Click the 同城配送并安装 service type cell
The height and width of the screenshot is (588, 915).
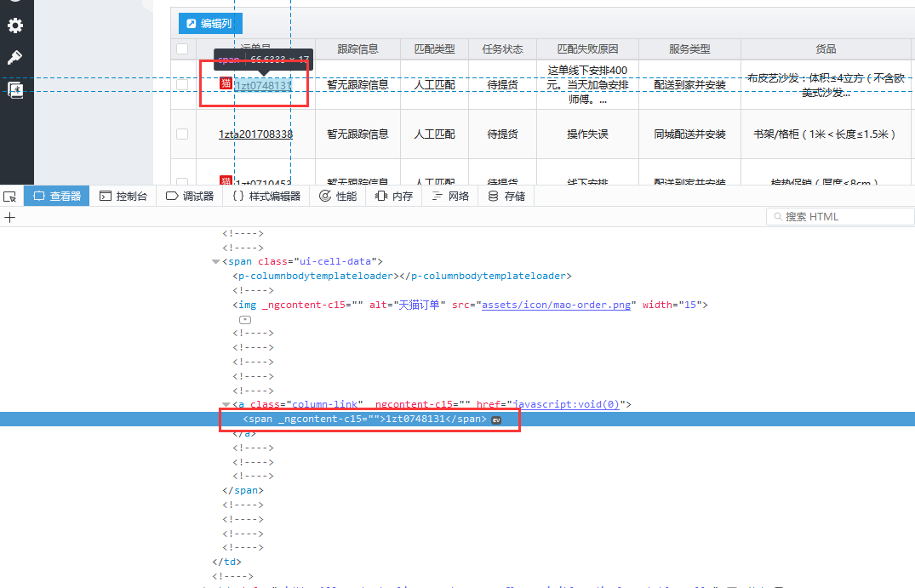(x=689, y=134)
